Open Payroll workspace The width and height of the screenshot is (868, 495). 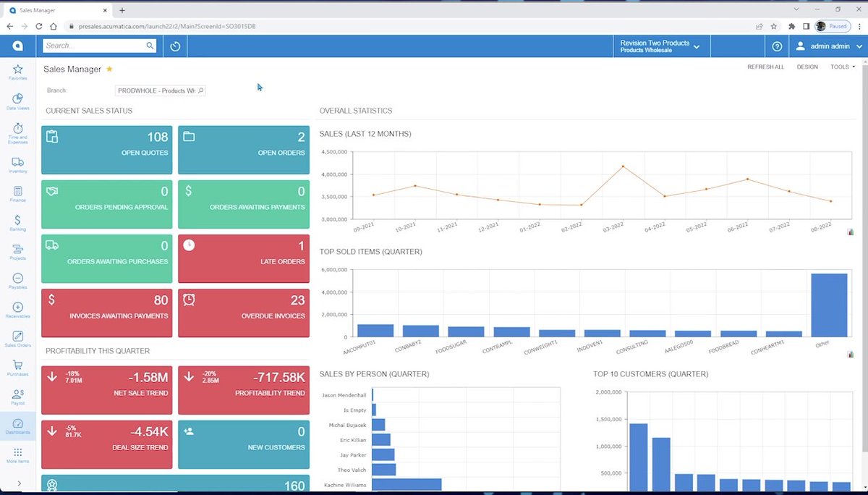pyautogui.click(x=18, y=397)
